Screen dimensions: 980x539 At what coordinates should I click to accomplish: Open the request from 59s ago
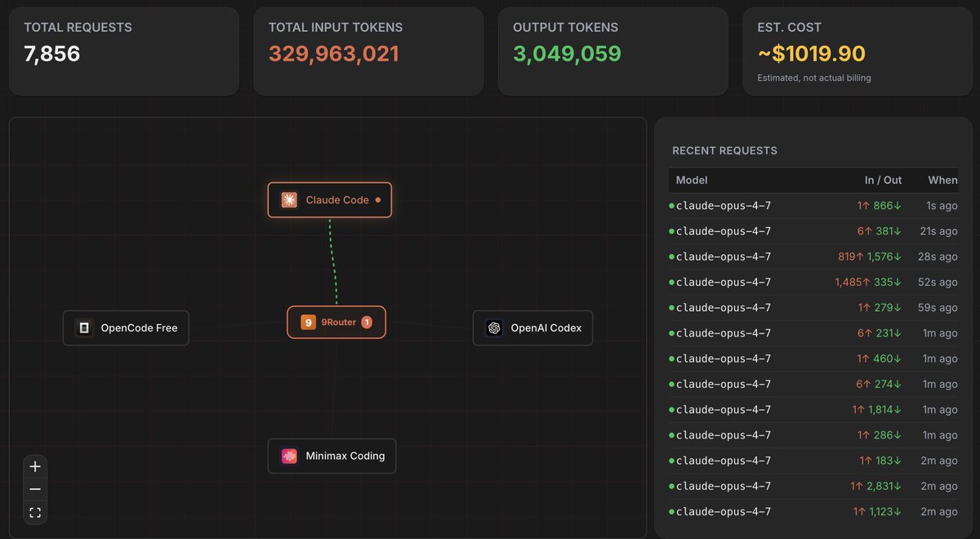pos(813,308)
